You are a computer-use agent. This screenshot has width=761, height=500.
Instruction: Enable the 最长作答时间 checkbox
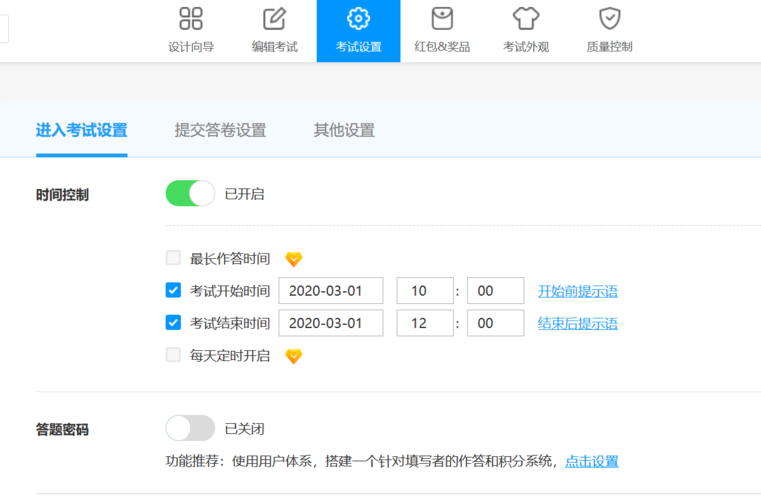[x=173, y=258]
